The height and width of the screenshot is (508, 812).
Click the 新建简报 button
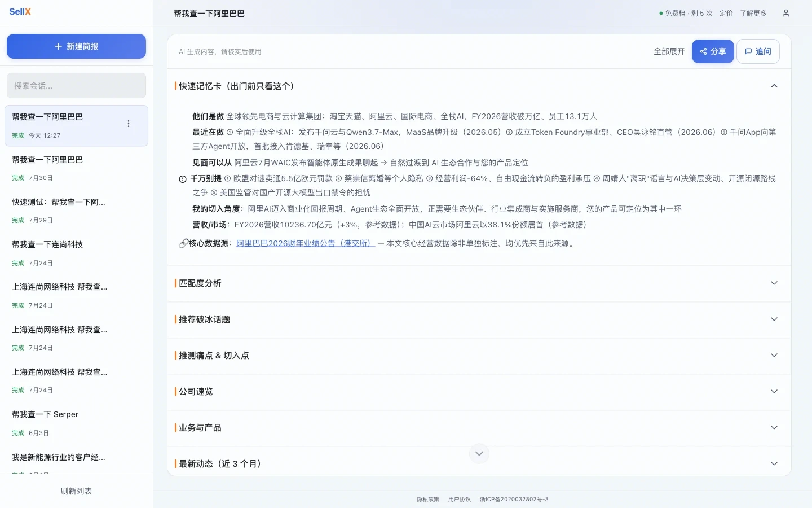[76, 46]
